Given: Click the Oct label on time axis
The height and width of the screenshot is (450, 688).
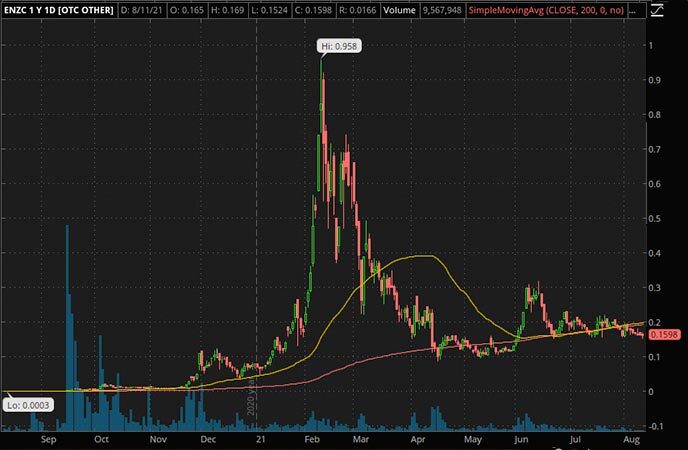Looking at the screenshot, I should [101, 439].
